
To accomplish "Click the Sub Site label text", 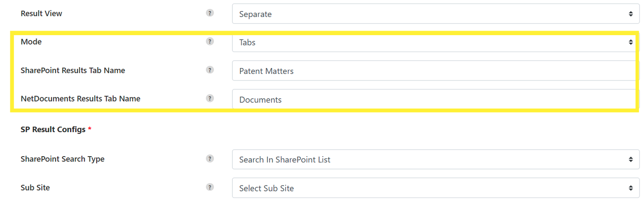I will click(x=35, y=188).
